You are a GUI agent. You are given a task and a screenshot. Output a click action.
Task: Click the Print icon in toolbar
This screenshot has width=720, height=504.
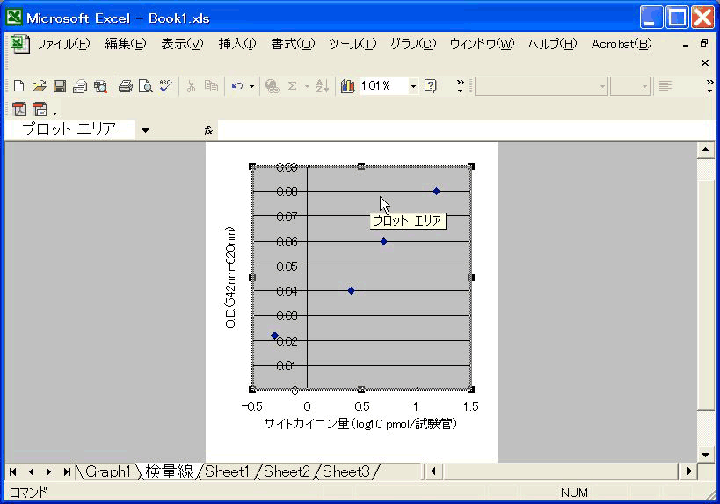tap(126, 87)
